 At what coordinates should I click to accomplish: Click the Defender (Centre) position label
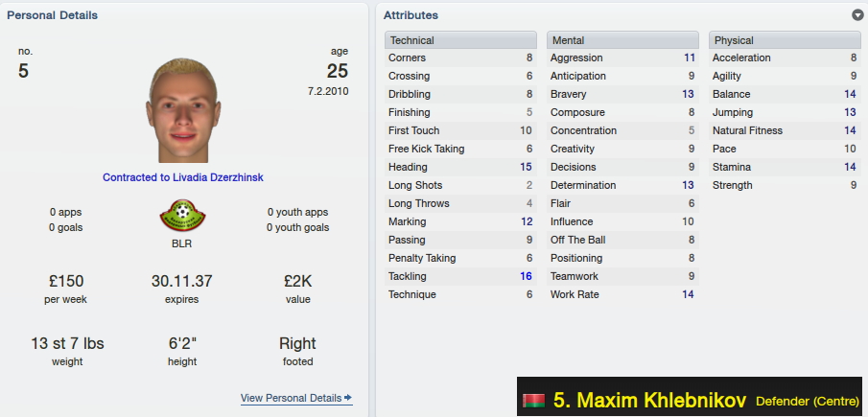(x=808, y=401)
